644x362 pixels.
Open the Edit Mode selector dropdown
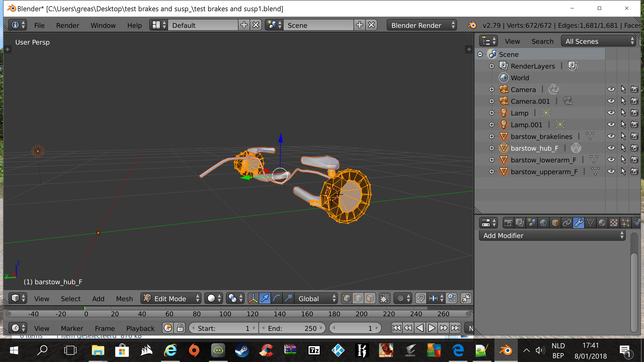(x=171, y=298)
